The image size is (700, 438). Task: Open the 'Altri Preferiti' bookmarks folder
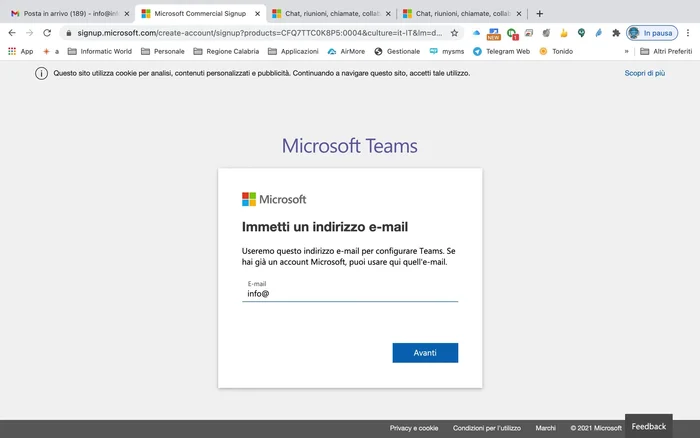tap(665, 51)
